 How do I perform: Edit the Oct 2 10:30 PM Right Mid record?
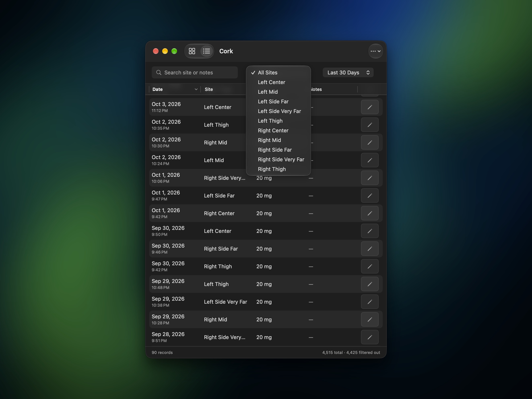(369, 143)
